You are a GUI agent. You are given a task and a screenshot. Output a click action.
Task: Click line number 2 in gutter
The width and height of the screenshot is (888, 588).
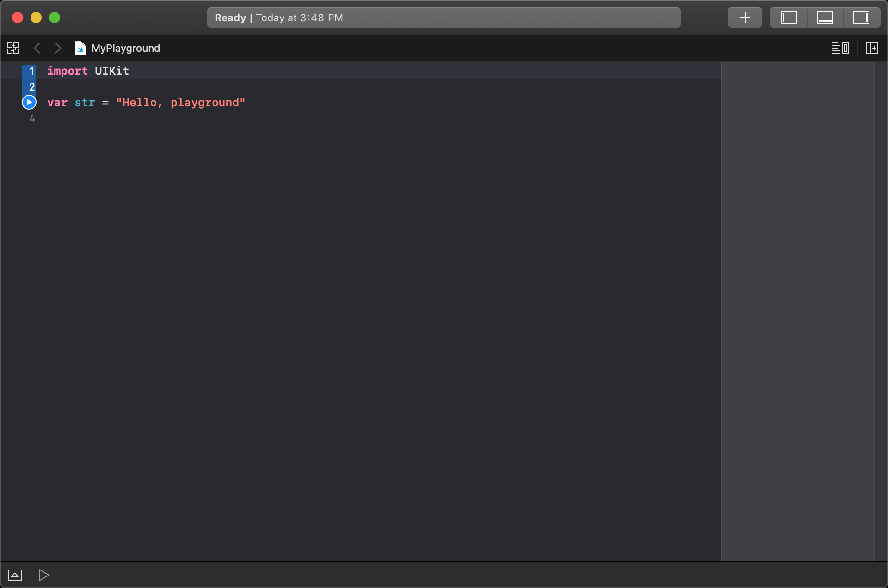click(x=32, y=87)
